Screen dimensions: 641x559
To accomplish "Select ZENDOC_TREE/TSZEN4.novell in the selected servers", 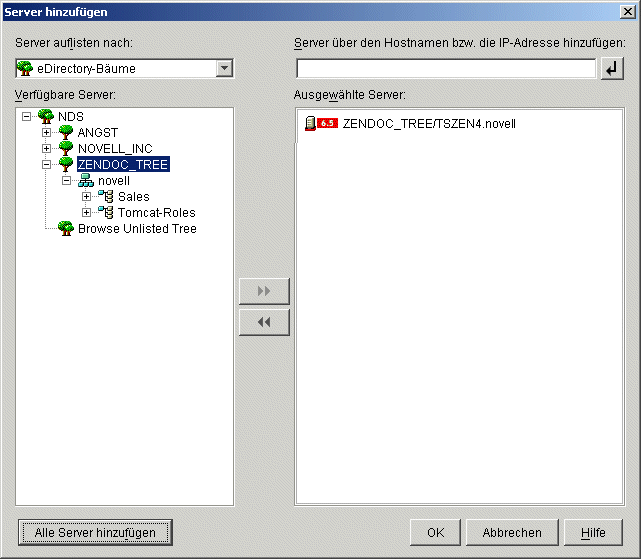I will click(429, 123).
